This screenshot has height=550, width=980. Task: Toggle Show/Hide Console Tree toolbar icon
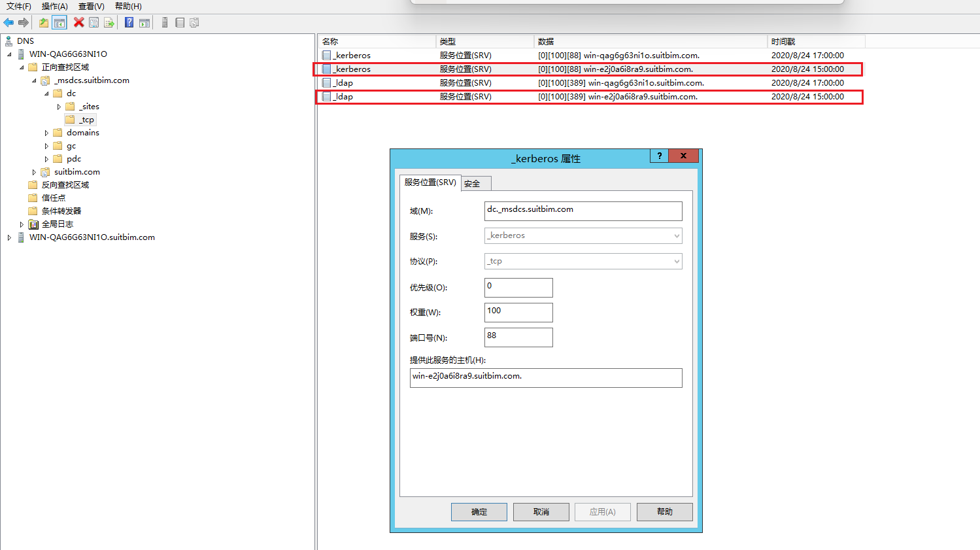pos(59,23)
